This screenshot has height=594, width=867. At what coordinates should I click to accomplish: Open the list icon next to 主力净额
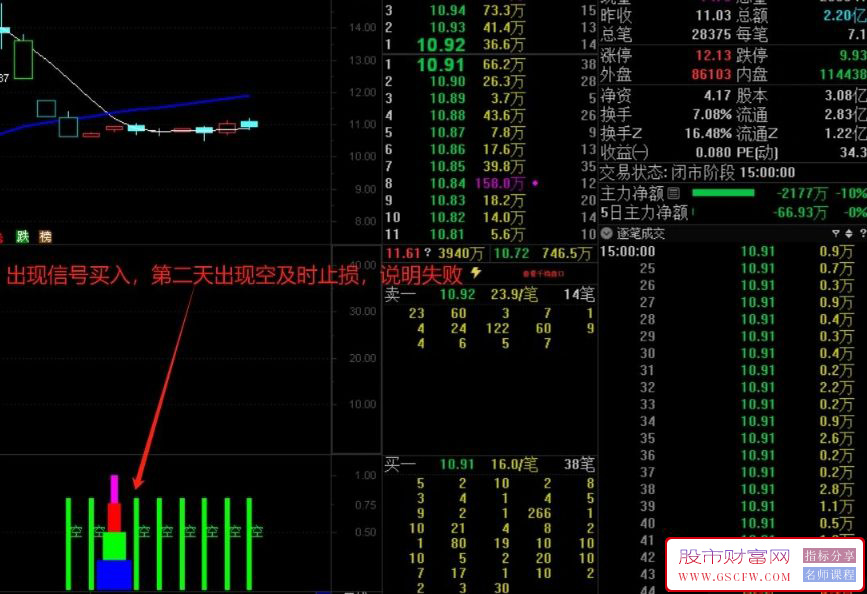(x=673, y=193)
